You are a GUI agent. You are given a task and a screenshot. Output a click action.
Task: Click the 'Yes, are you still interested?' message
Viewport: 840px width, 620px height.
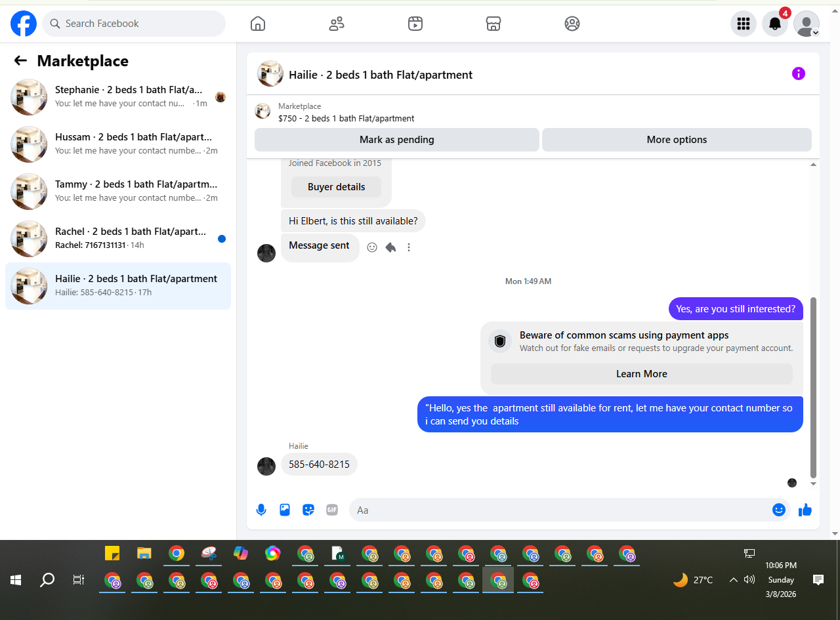[x=736, y=309]
